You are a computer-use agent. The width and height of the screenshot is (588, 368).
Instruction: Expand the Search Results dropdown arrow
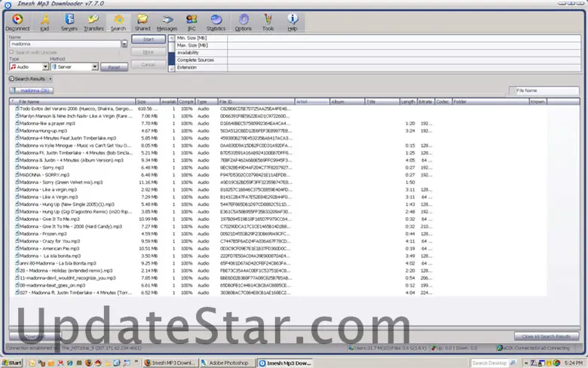51,78
